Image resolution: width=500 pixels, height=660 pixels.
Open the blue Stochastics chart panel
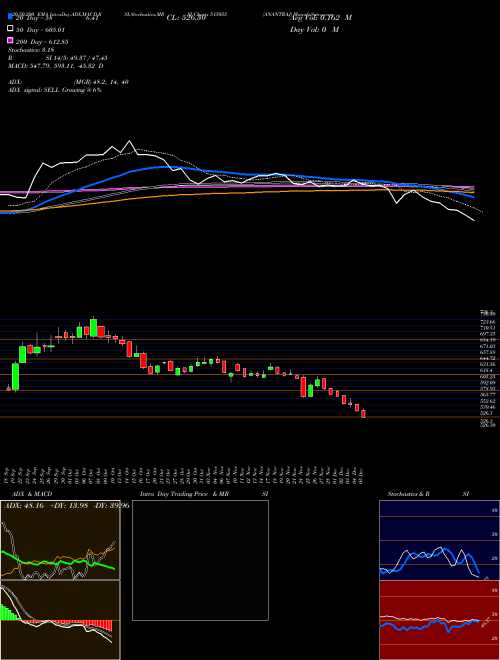coord(439,540)
